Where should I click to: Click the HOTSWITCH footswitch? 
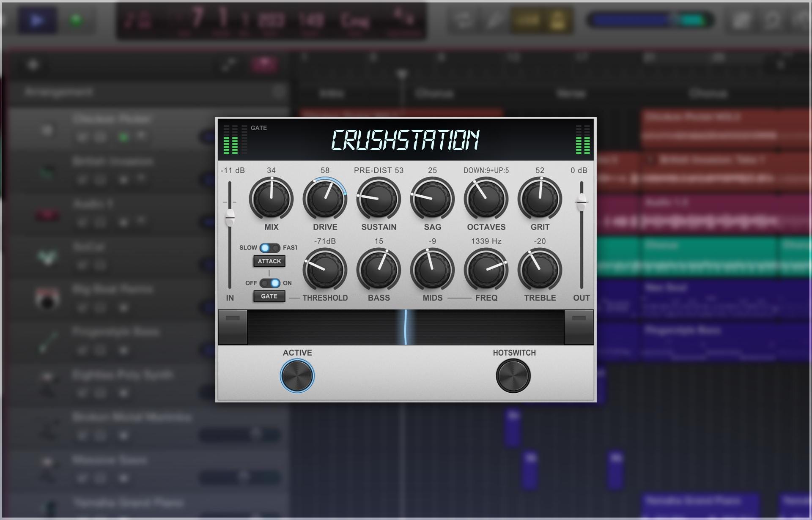tap(513, 376)
